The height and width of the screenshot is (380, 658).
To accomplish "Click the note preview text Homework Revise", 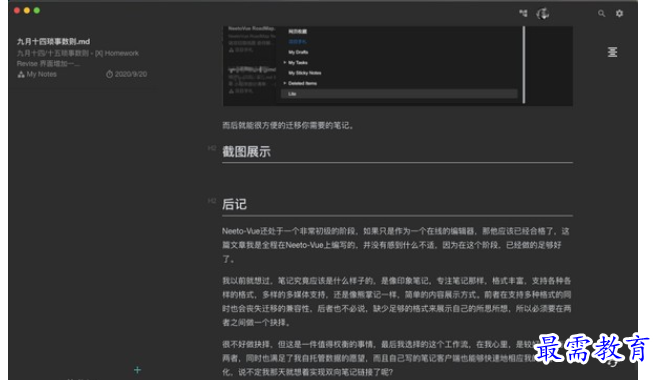I will tap(78, 58).
